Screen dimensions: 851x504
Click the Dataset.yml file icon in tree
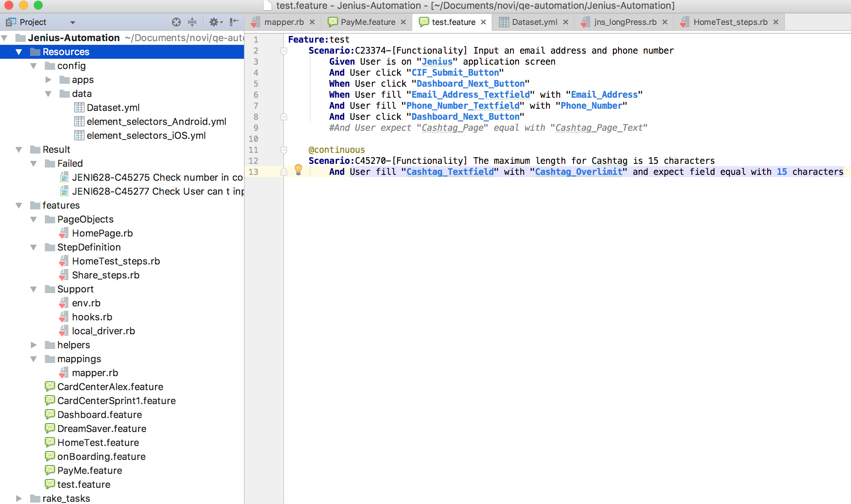coord(79,108)
